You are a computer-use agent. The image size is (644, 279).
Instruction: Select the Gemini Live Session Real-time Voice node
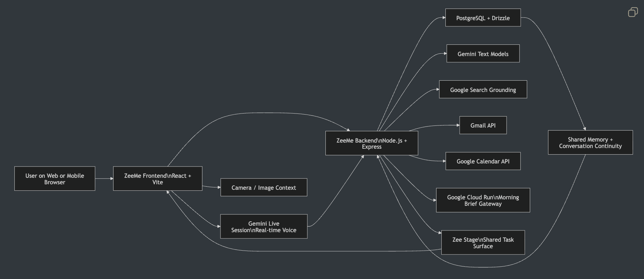tap(264, 226)
